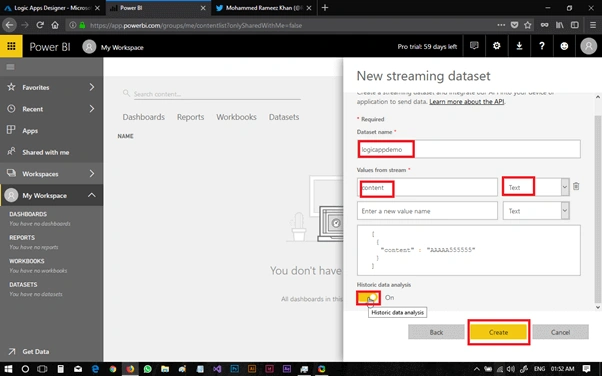Open Photoshop from taskbar
602x376 pixels.
[234, 369]
